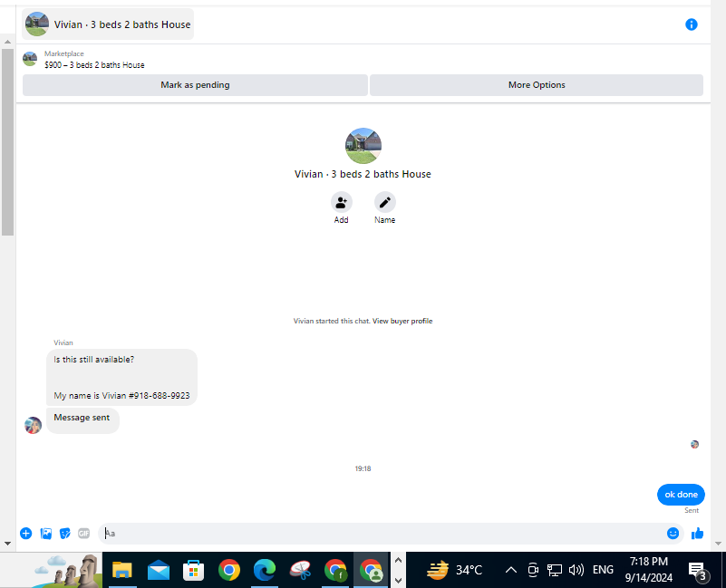The image size is (726, 588).
Task: Switch to Chrome window with Facebook badge
Action: pyautogui.click(x=335, y=570)
